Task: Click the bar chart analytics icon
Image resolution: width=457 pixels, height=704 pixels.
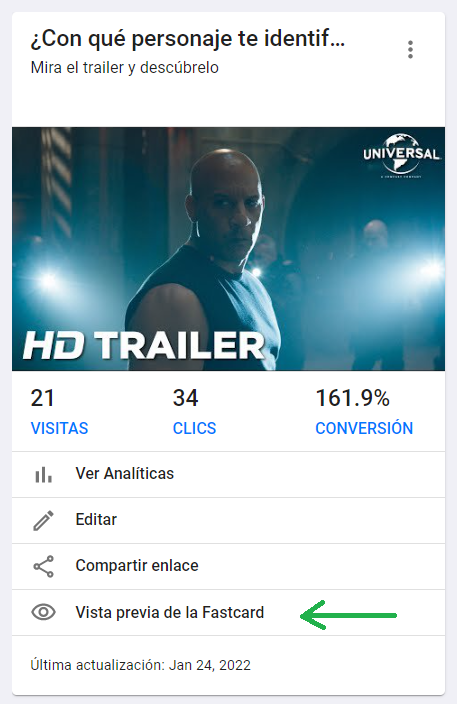Action: (44, 475)
